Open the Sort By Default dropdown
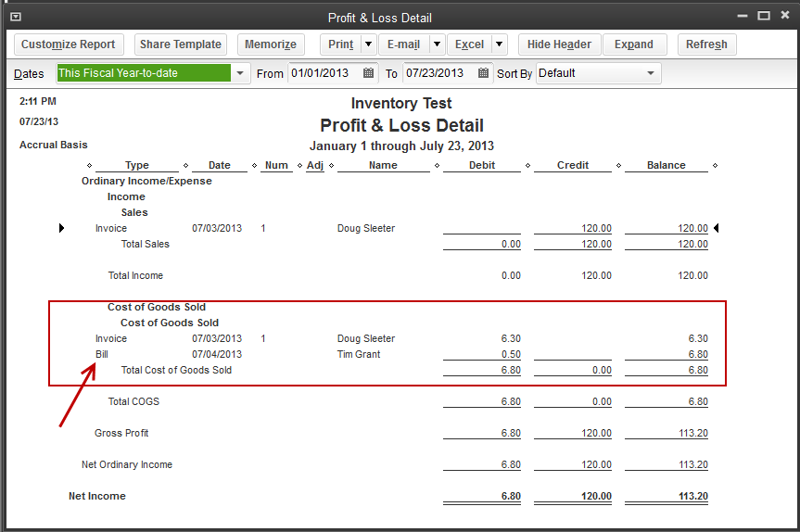This screenshot has width=800, height=532. pos(650,73)
